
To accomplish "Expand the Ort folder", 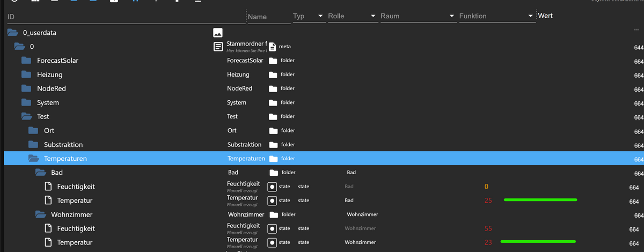I will pyautogui.click(x=33, y=130).
